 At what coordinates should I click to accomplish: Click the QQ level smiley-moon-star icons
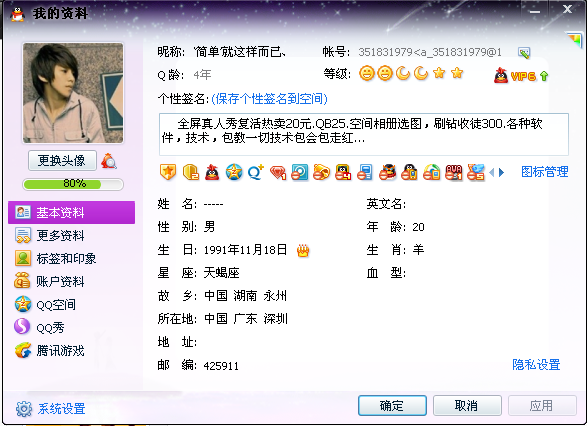411,73
